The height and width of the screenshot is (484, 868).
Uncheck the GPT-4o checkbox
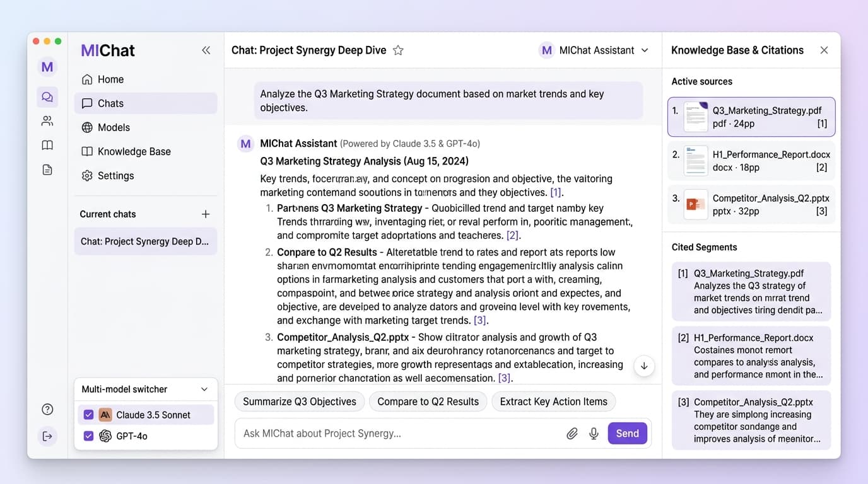point(88,436)
